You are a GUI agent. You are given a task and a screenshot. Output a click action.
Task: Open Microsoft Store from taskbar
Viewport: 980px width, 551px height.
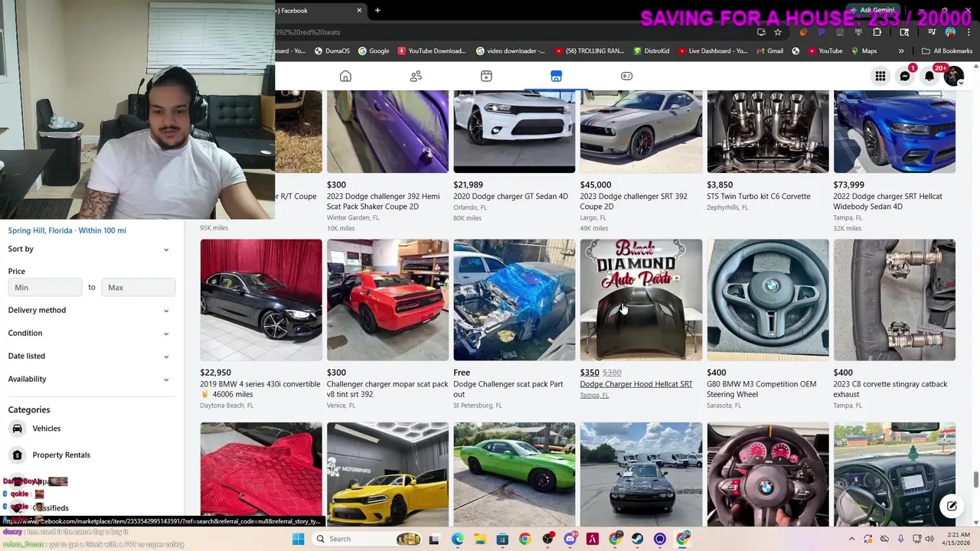pyautogui.click(x=502, y=539)
